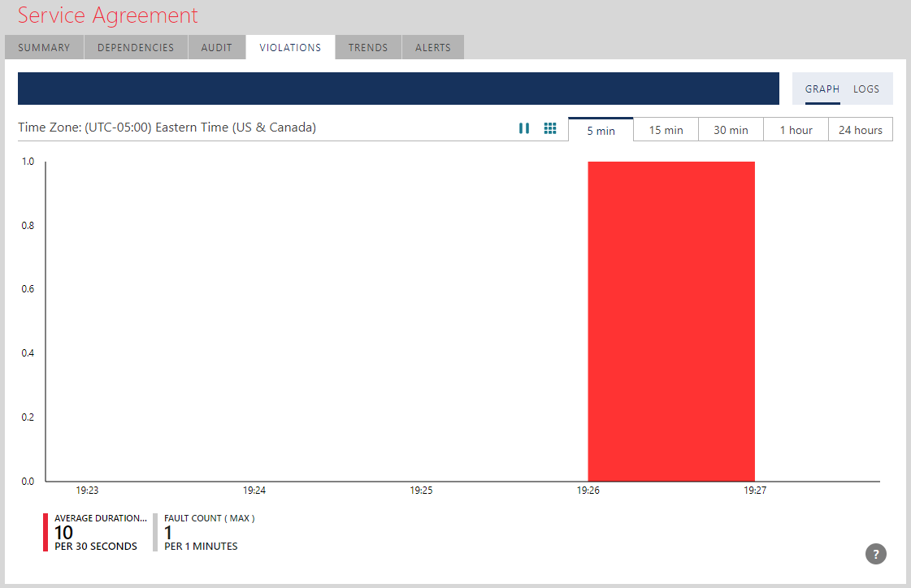Image resolution: width=911 pixels, height=588 pixels.
Task: Click the 0.6 y-axis value
Action: (28, 289)
